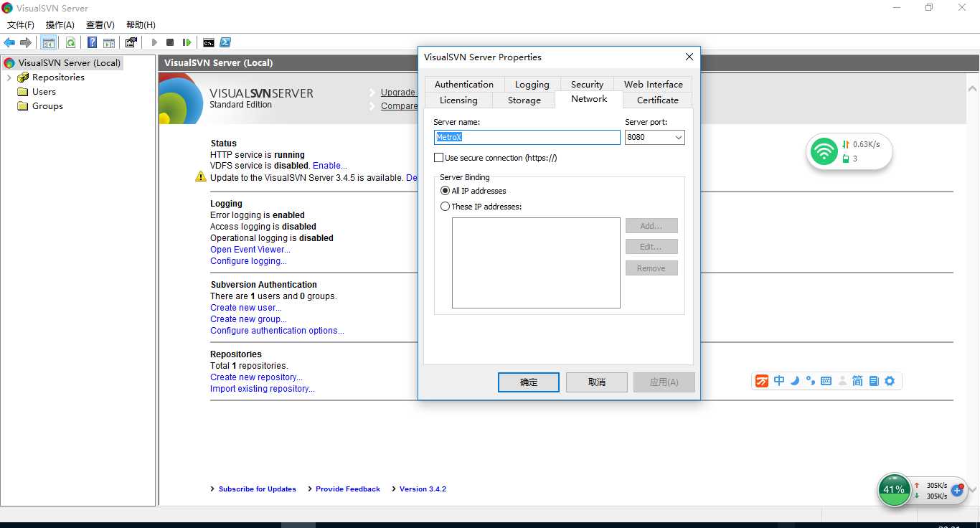Click the Repositories stacked-disks icon

(x=23, y=77)
